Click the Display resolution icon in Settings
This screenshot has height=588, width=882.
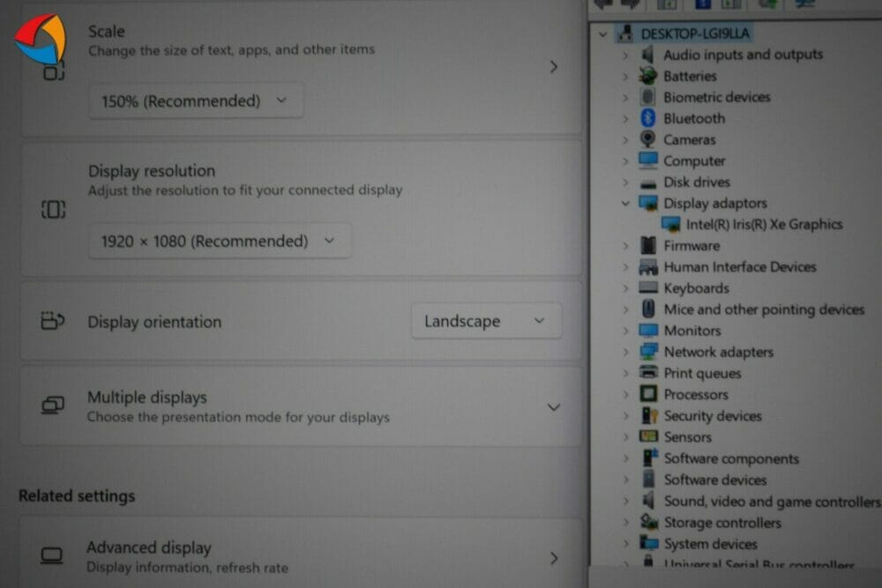pyautogui.click(x=53, y=210)
